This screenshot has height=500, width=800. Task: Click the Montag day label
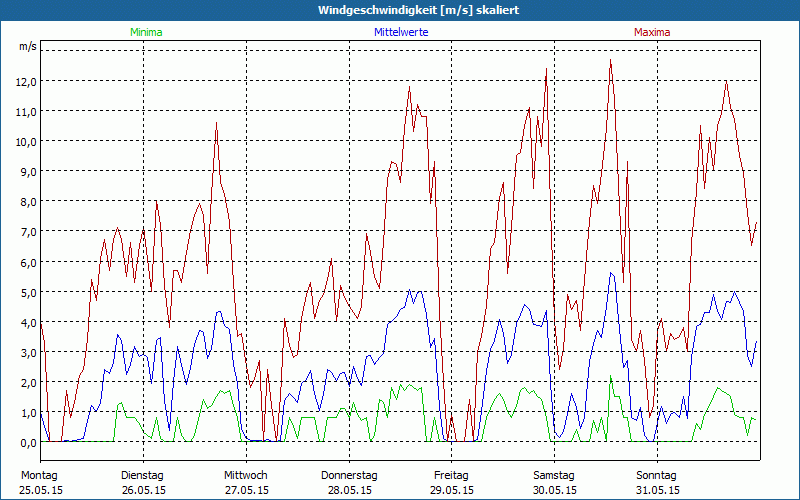[40, 476]
